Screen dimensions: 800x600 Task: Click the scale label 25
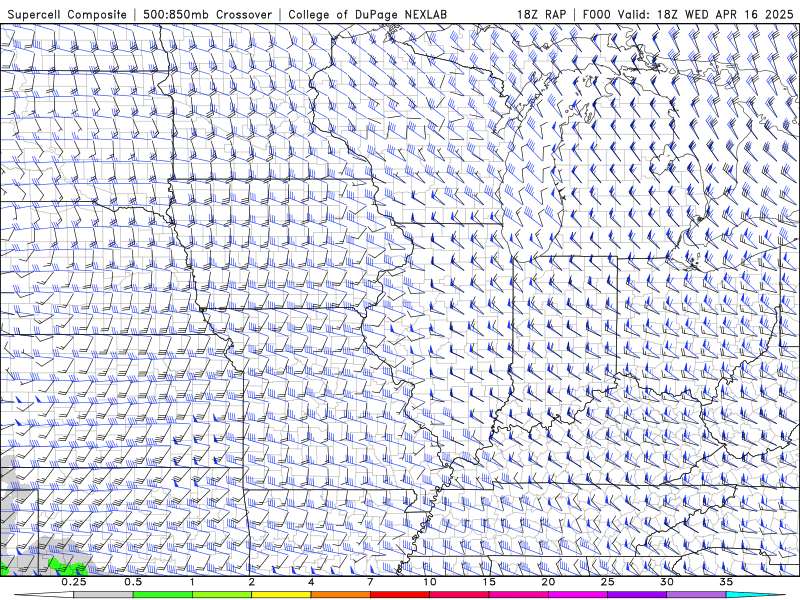tap(608, 582)
